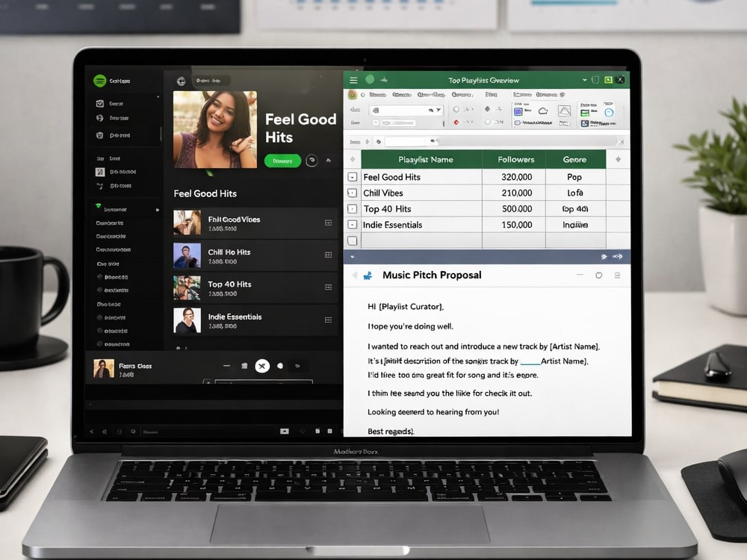747x560 pixels.
Task: Click the green table icon in spreadsheet ribbon
Action: tap(585, 113)
